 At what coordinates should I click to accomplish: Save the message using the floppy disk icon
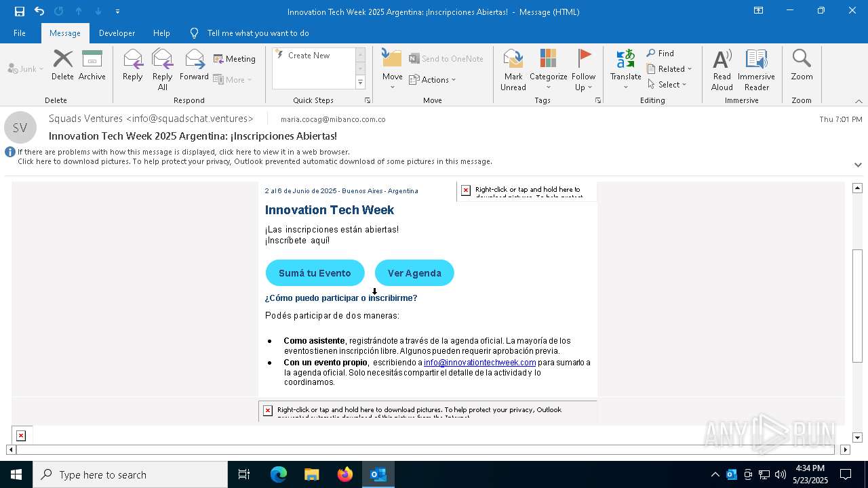click(19, 12)
